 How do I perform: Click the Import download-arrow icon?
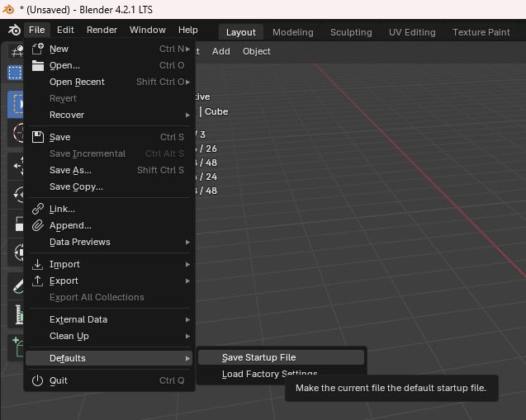click(38, 264)
